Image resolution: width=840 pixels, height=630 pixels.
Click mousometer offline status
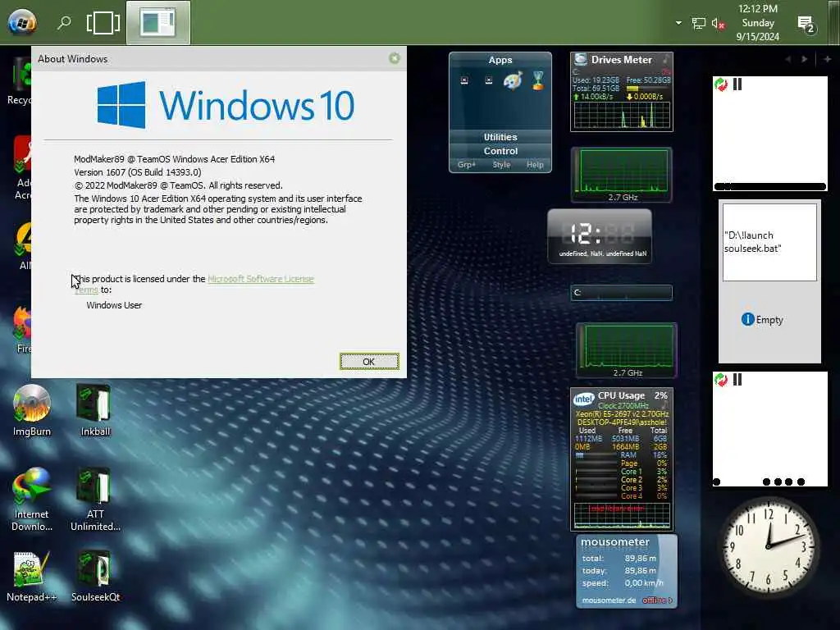tap(657, 600)
